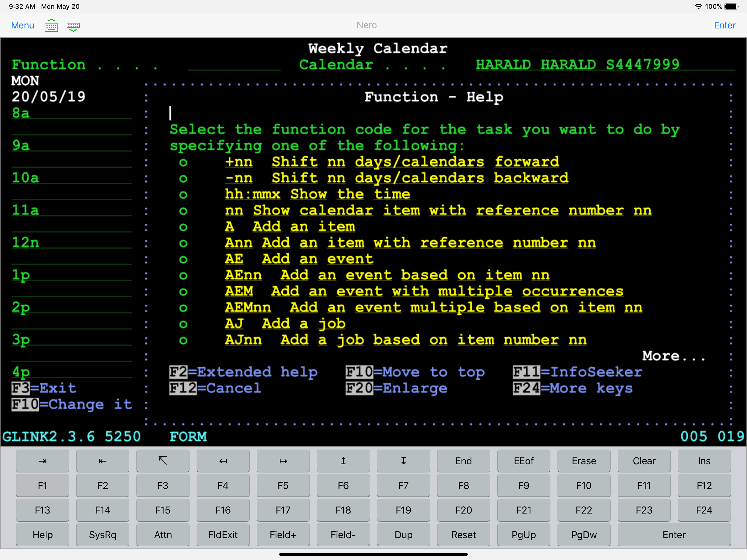Tap the F18 key
The width and height of the screenshot is (747, 560).
pyautogui.click(x=343, y=510)
